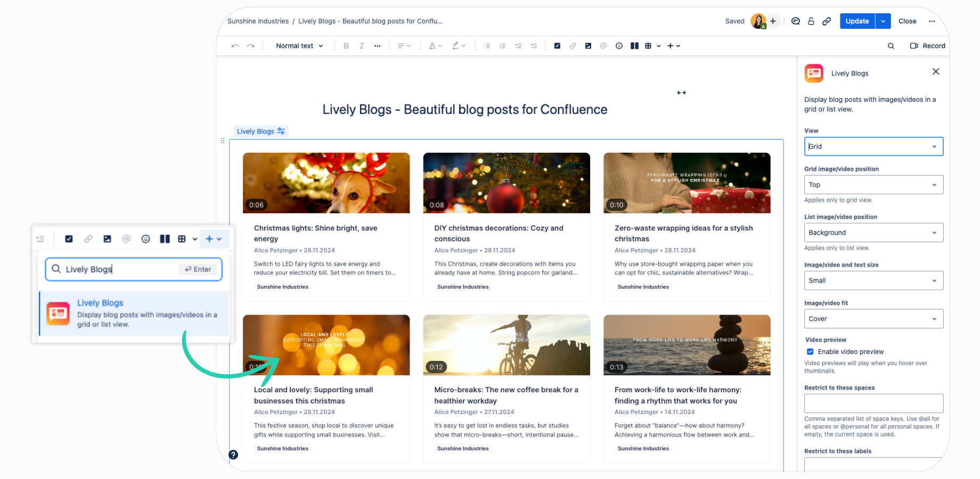Copy page link using the link icon
Image resolution: width=980 pixels, height=479 pixels.
827,21
